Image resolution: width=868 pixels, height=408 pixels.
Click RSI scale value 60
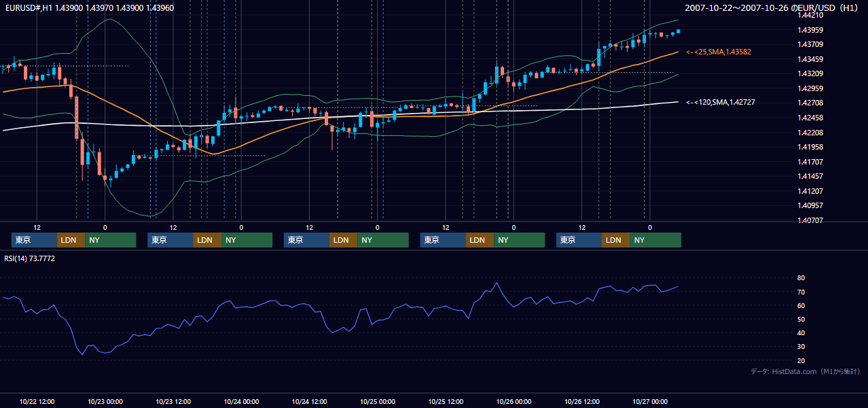pos(801,305)
